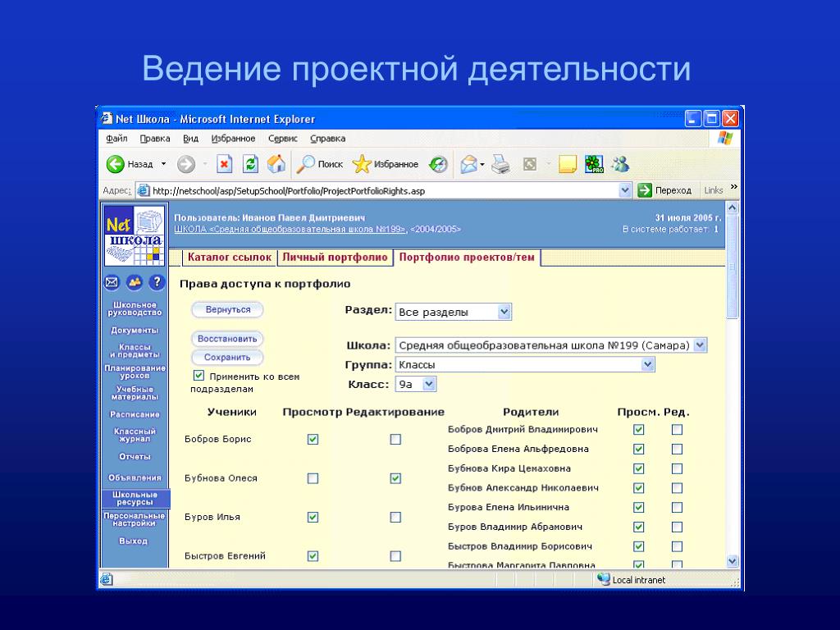Image resolution: width=840 pixels, height=630 pixels.
Task: Click the Mail envelope toolbar icon
Action: click(x=468, y=164)
